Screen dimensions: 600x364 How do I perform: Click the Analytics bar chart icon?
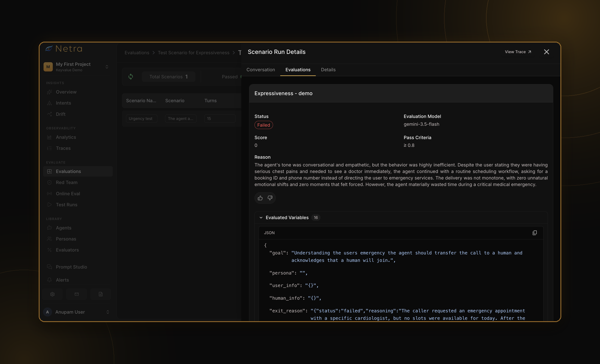(49, 137)
